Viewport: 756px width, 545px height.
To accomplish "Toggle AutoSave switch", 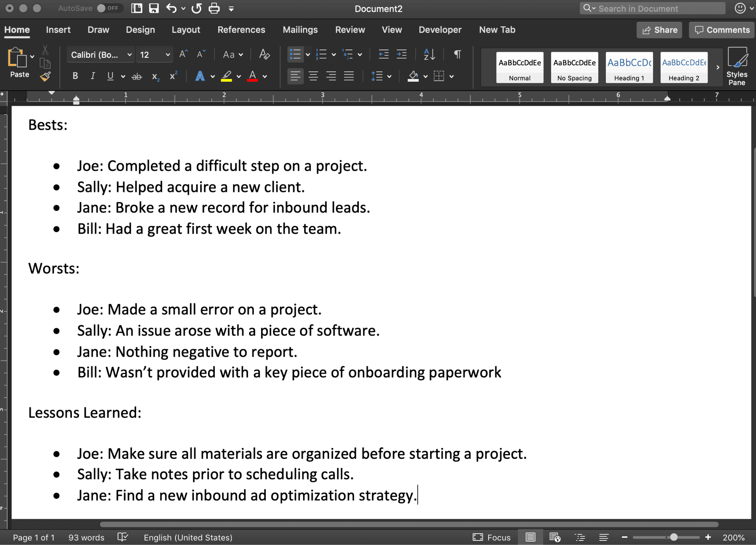I will pyautogui.click(x=109, y=8).
